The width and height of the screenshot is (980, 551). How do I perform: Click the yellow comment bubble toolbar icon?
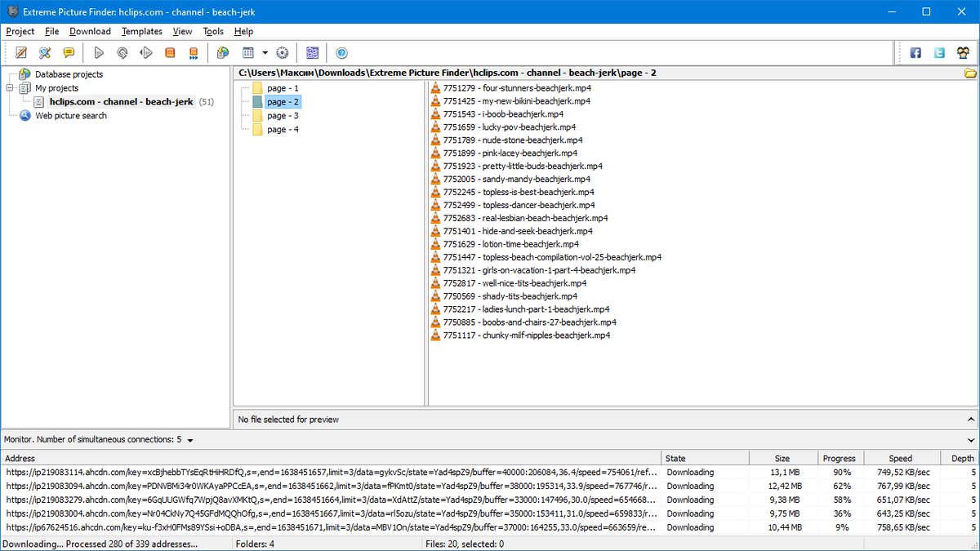coord(69,53)
